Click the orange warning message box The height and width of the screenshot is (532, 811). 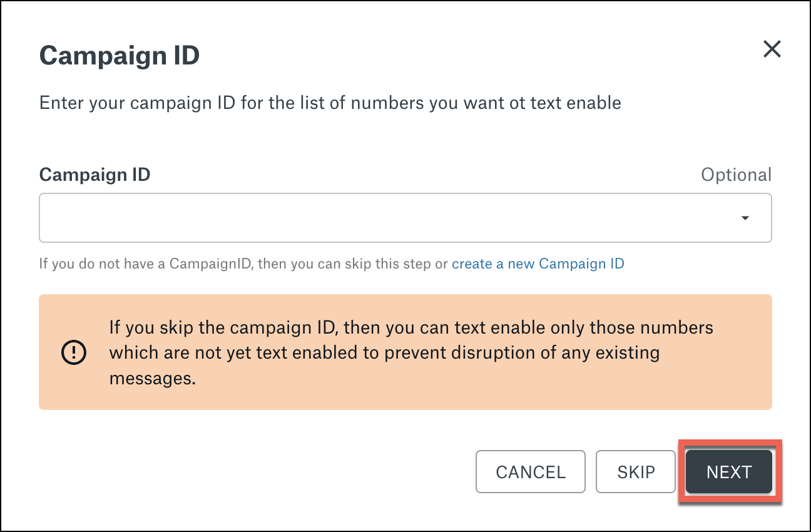point(405,352)
